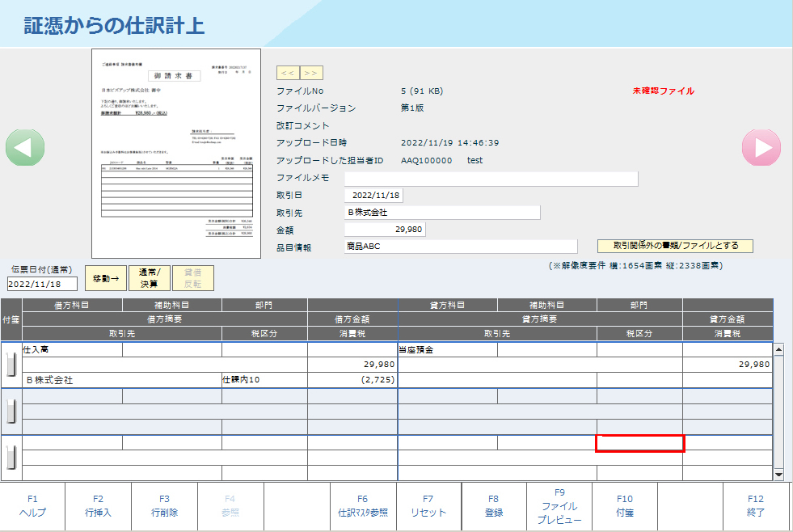
Task: Focus the ファイルメモ input field
Action: (491, 179)
